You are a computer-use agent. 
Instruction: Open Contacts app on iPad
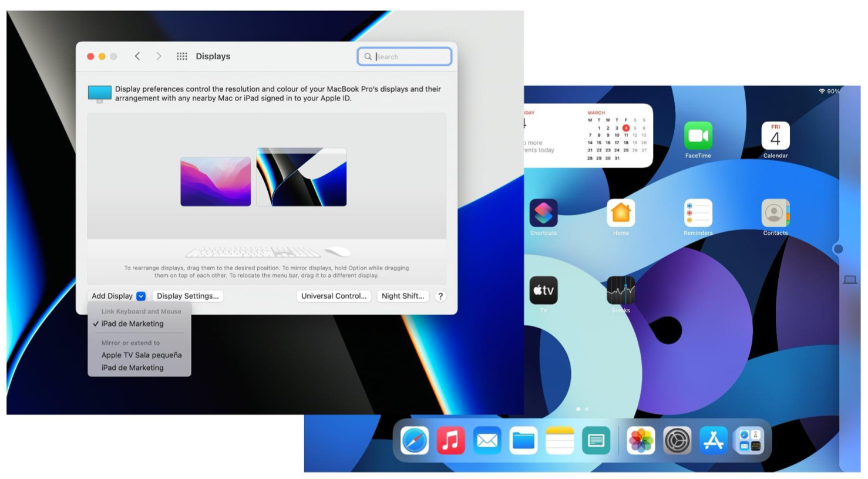775,213
